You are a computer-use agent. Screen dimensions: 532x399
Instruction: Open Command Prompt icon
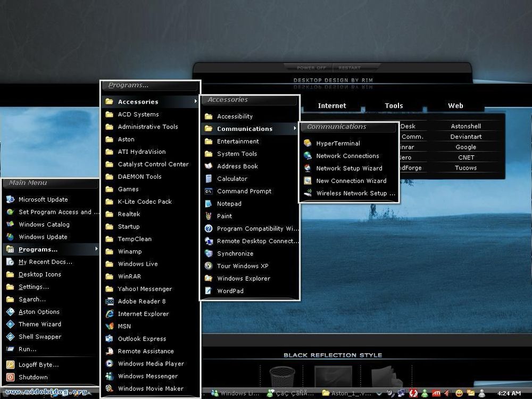[209, 191]
